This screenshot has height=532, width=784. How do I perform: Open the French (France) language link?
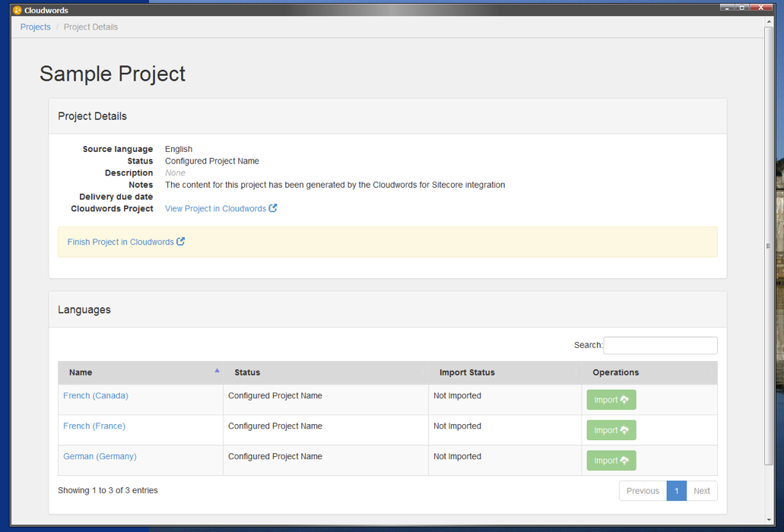tap(94, 426)
